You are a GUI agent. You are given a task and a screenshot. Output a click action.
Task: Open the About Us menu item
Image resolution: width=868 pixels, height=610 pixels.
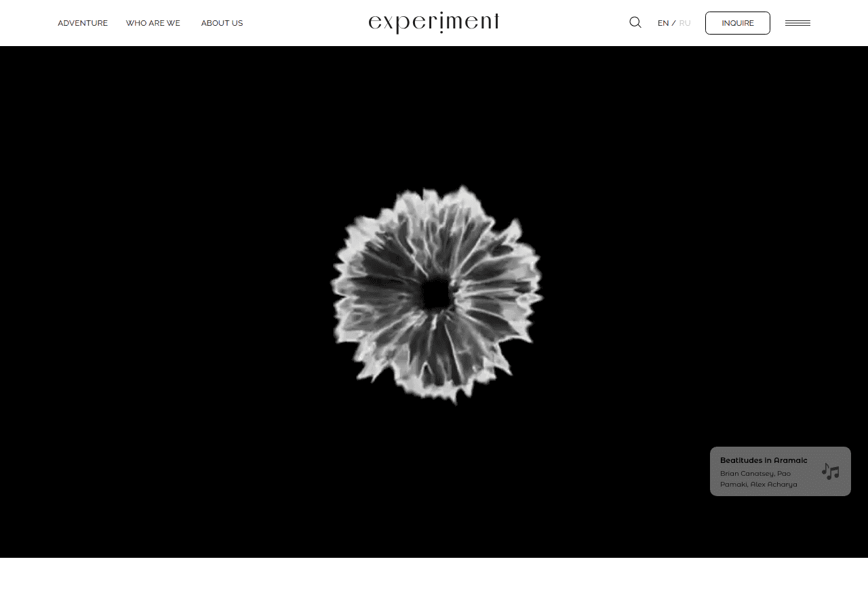222,23
